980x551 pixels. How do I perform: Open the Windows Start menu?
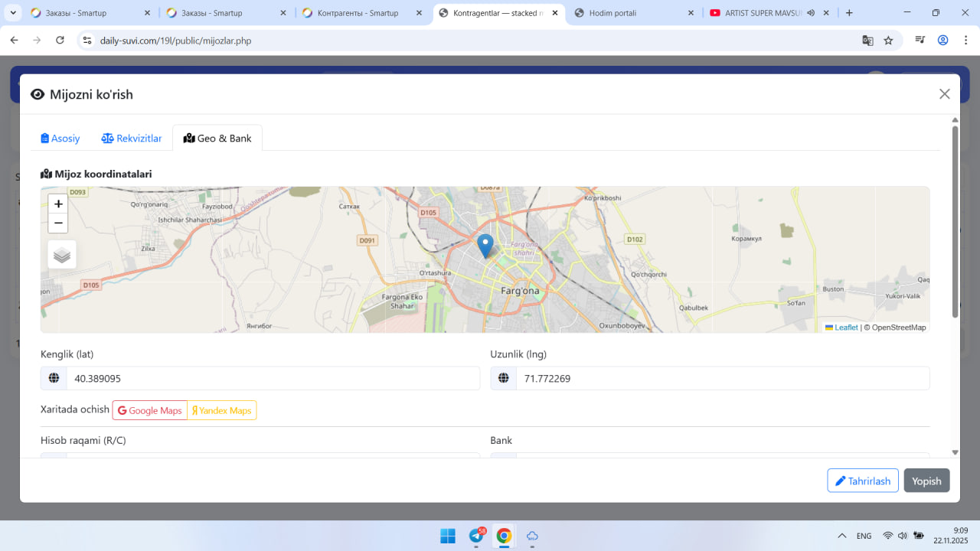click(x=448, y=536)
